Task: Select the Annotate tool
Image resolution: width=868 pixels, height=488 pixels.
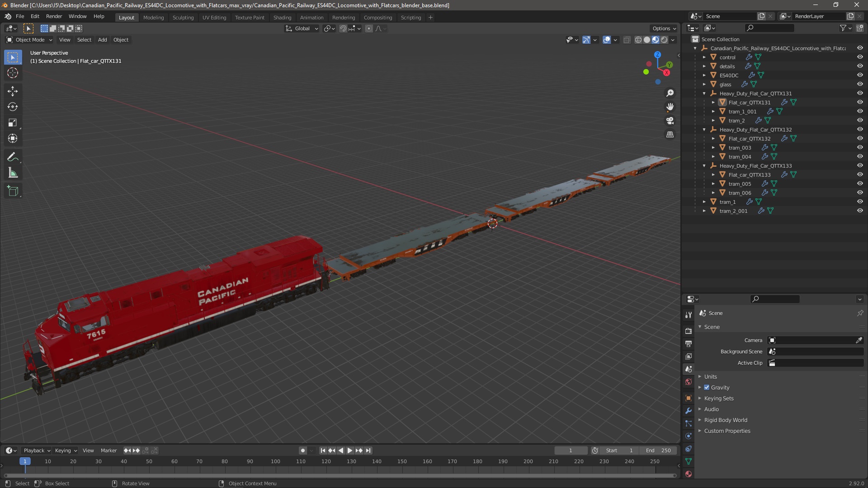Action: 13,157
